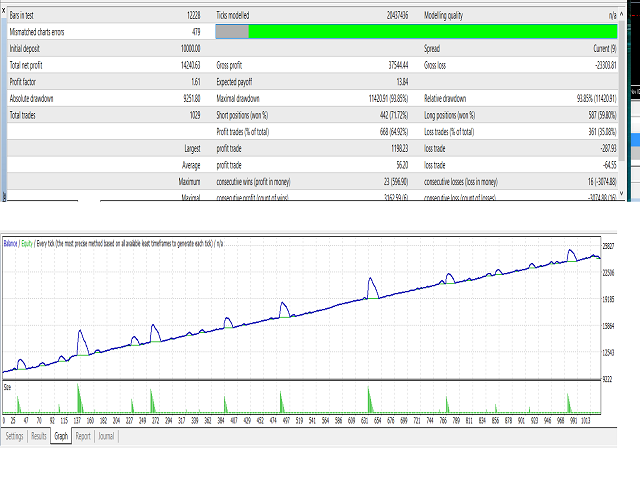Select the largest profit trade value 1198.23

point(400,149)
